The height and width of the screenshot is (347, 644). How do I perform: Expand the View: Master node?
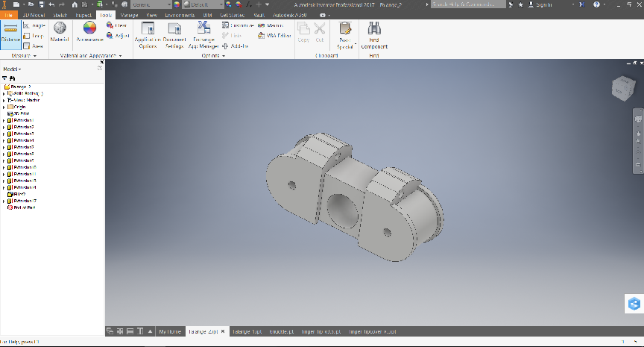4,100
